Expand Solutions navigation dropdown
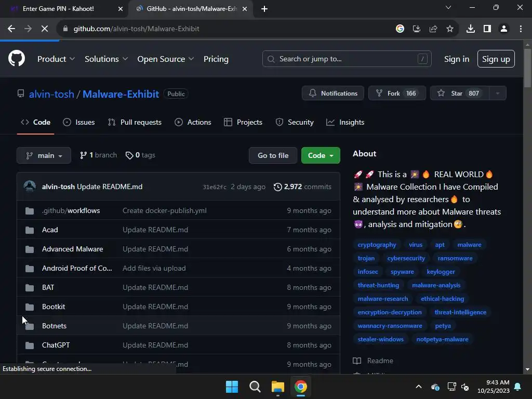 pos(106,59)
